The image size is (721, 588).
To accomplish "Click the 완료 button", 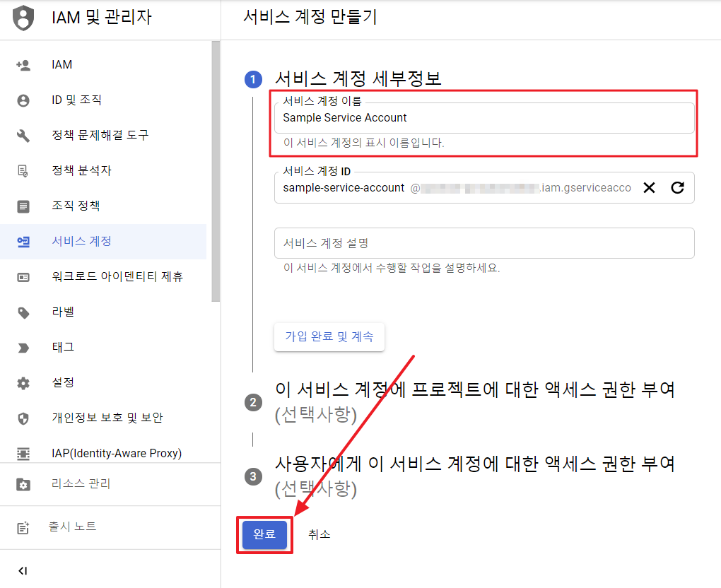I will (264, 534).
